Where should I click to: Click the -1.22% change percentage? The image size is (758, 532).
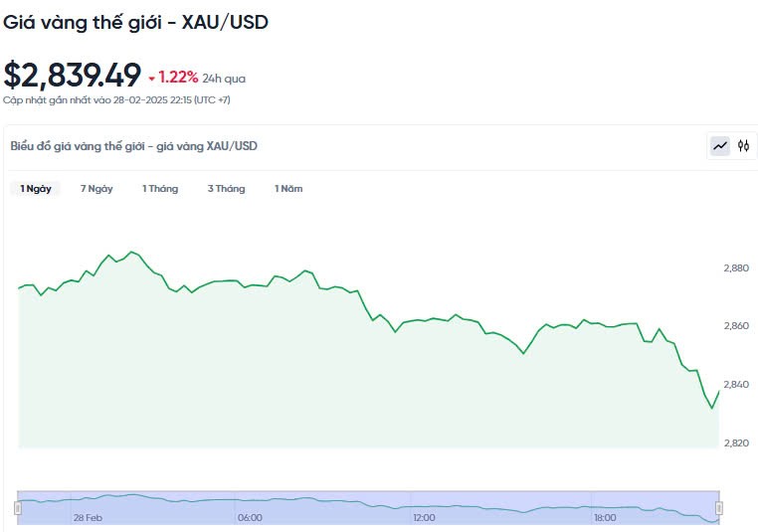(x=178, y=78)
